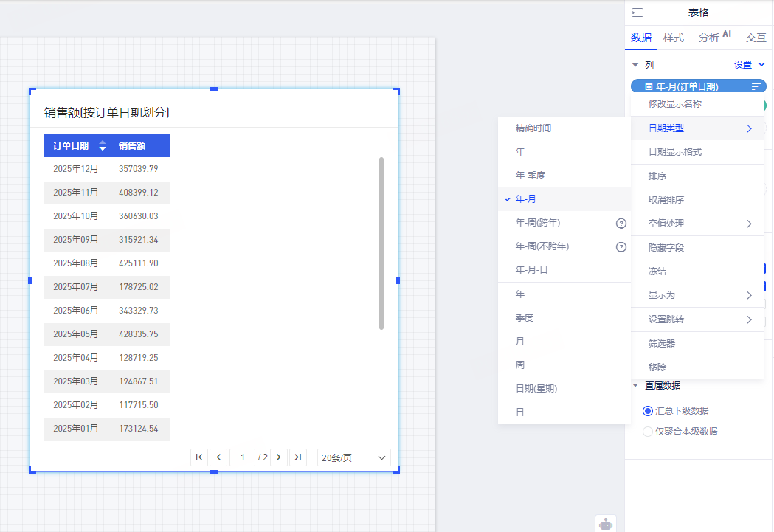Image resolution: width=774 pixels, height=532 pixels.
Task: Go to first page of table
Action: (x=199, y=457)
